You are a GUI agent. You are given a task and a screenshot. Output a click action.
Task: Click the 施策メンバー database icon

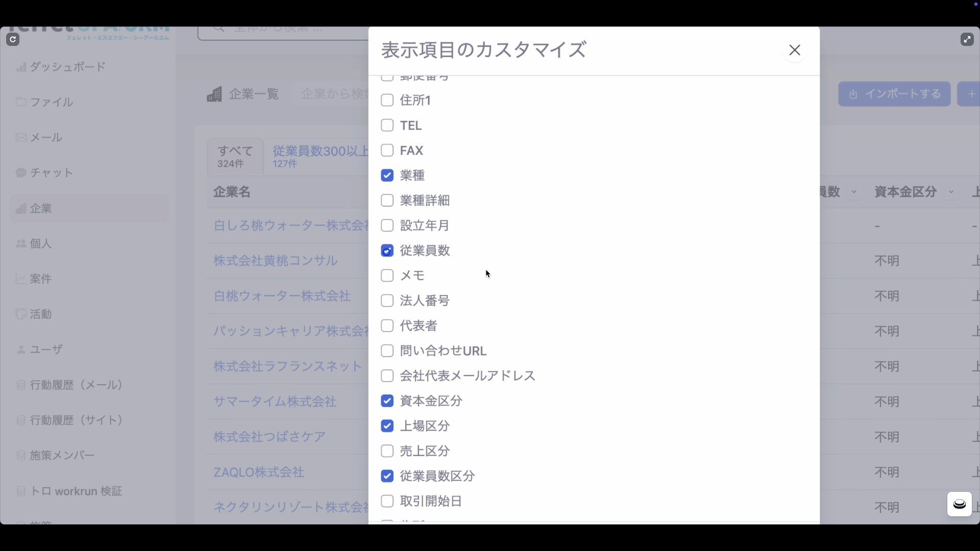21,455
